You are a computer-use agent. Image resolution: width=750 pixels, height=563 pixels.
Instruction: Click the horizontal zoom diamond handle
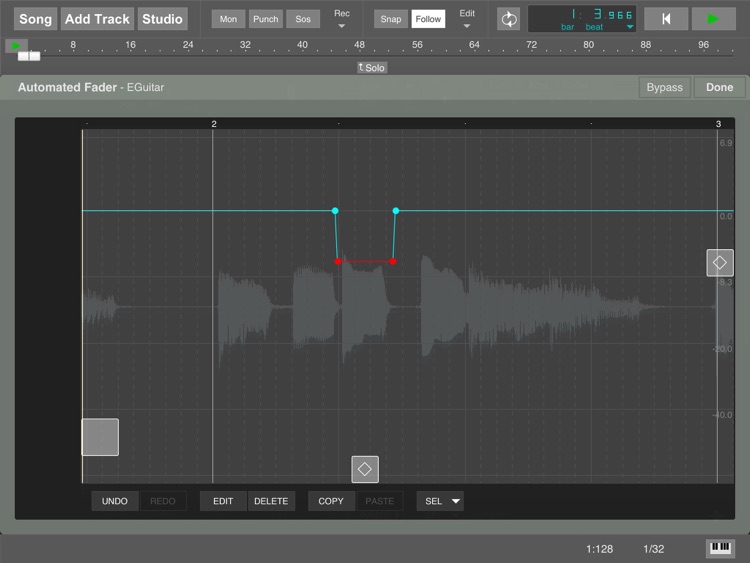pos(365,469)
